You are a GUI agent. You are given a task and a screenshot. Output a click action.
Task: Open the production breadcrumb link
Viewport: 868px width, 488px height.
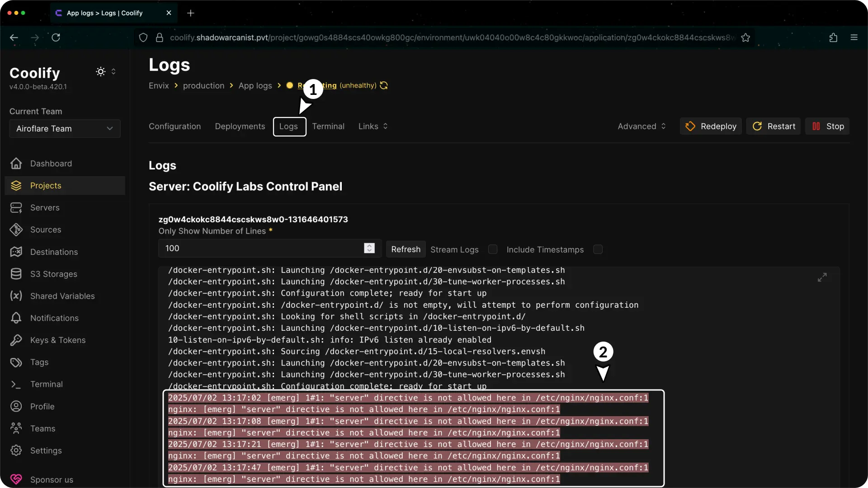coord(203,86)
